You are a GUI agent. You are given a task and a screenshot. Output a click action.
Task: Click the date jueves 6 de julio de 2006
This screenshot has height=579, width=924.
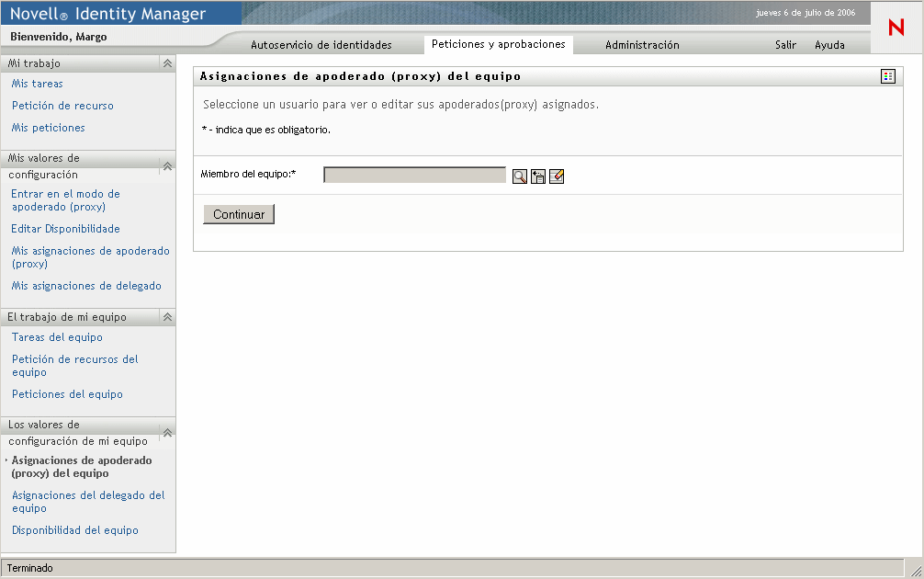[806, 12]
